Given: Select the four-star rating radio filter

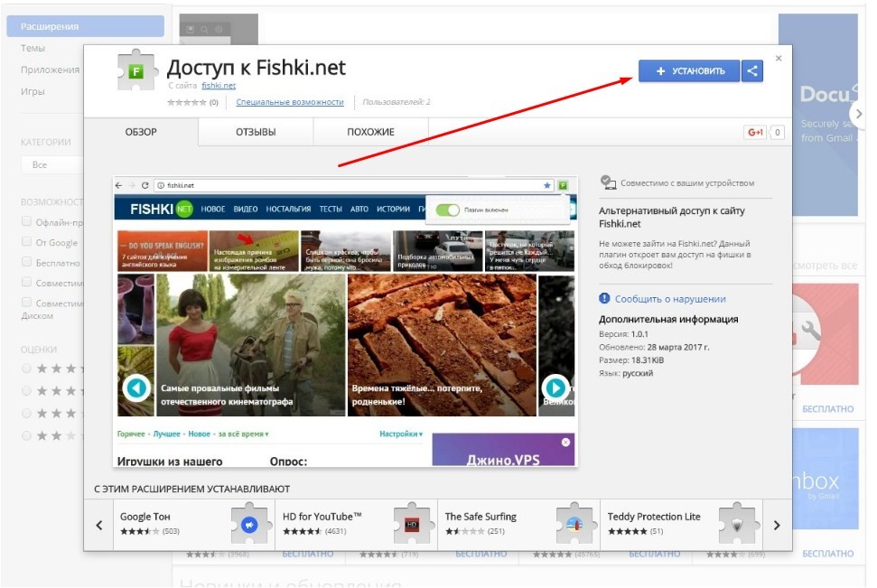Looking at the screenshot, I should click(x=26, y=390).
